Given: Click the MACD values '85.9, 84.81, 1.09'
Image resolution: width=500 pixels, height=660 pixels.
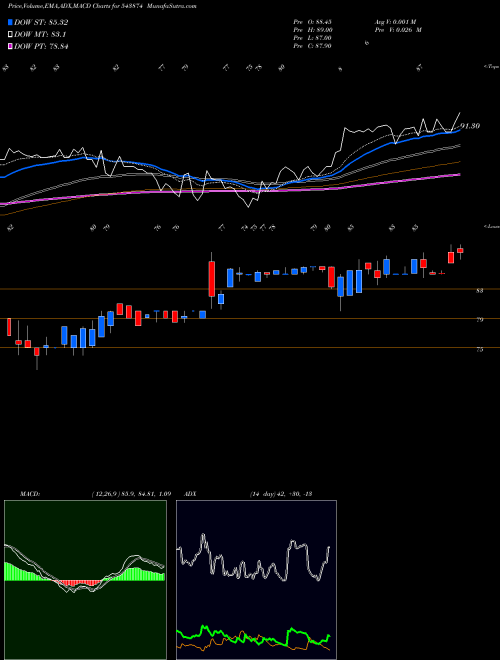Looking at the screenshot, I should [144, 494].
